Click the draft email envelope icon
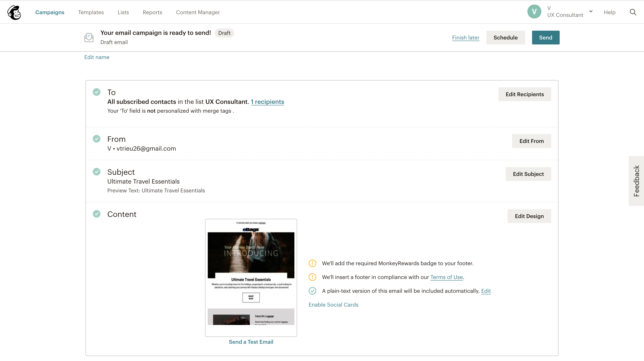Image resolution: width=644 pixels, height=361 pixels. [x=89, y=38]
